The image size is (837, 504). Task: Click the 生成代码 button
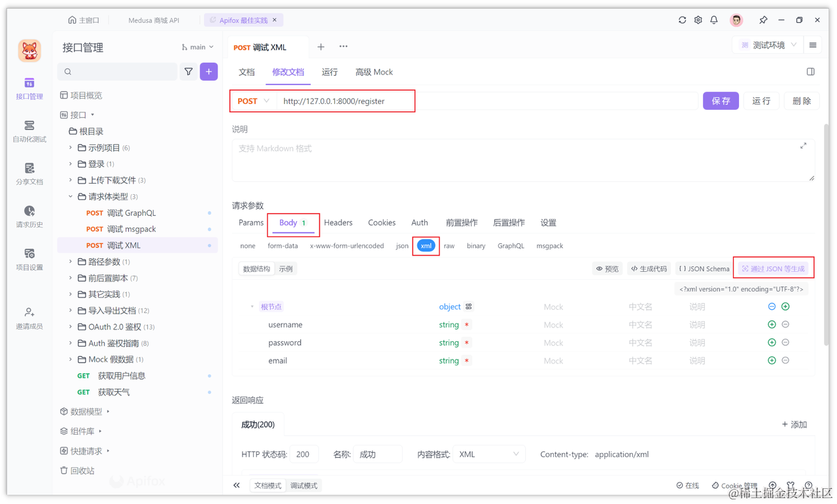pyautogui.click(x=649, y=269)
